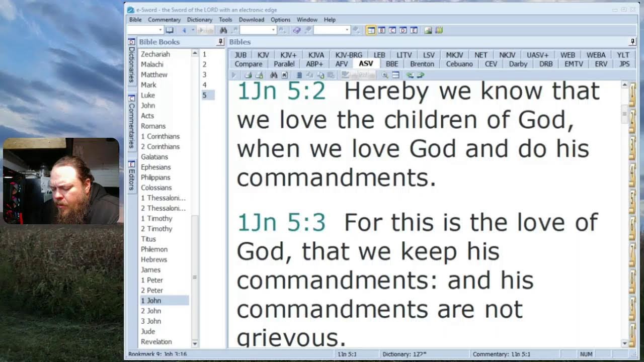Image resolution: width=644 pixels, height=362 pixels.
Task: Select the Dictionary layout icon (D)
Action: (403, 30)
